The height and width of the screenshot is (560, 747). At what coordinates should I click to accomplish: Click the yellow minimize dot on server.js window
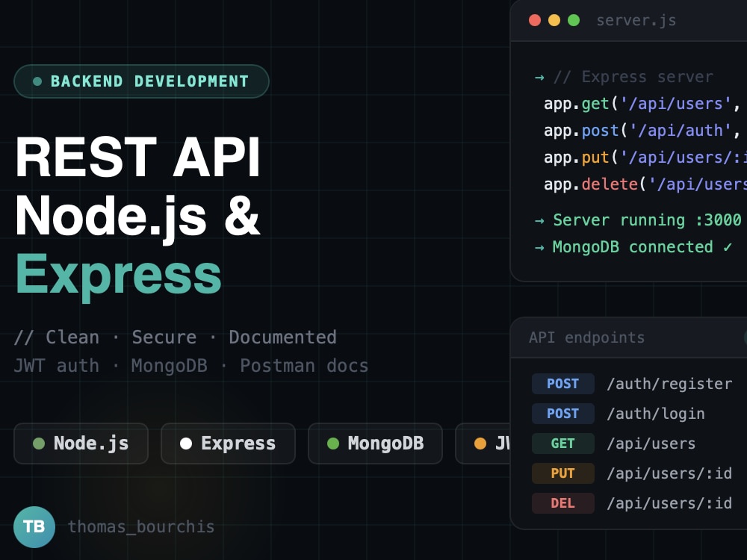tap(554, 20)
